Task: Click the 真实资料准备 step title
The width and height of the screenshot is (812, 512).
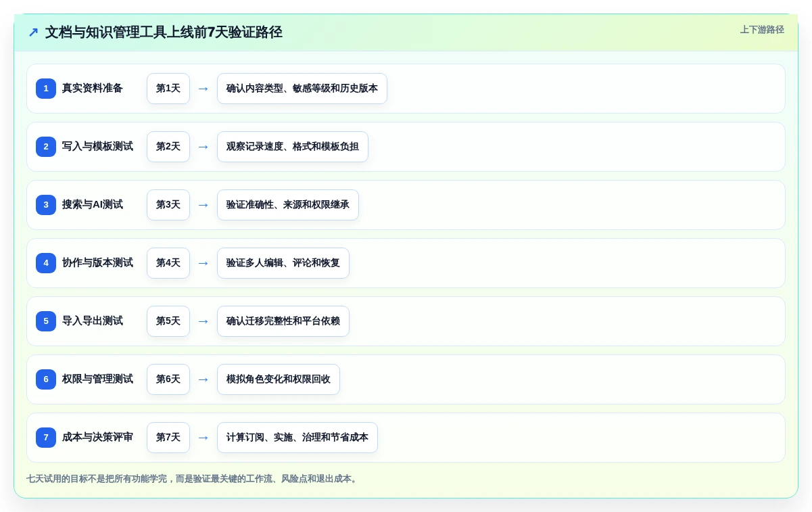Action: click(93, 89)
